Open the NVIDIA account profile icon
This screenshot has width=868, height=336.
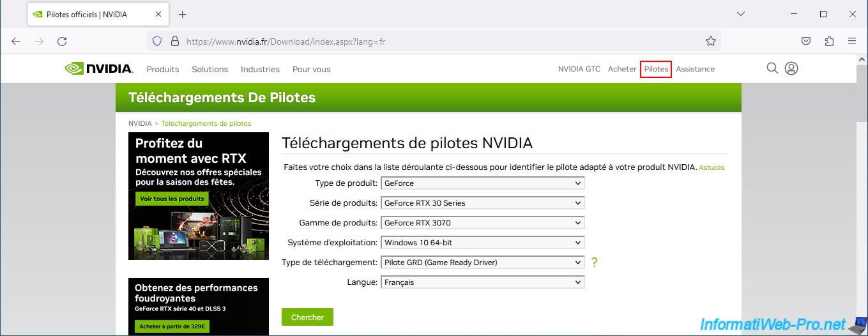click(x=791, y=68)
